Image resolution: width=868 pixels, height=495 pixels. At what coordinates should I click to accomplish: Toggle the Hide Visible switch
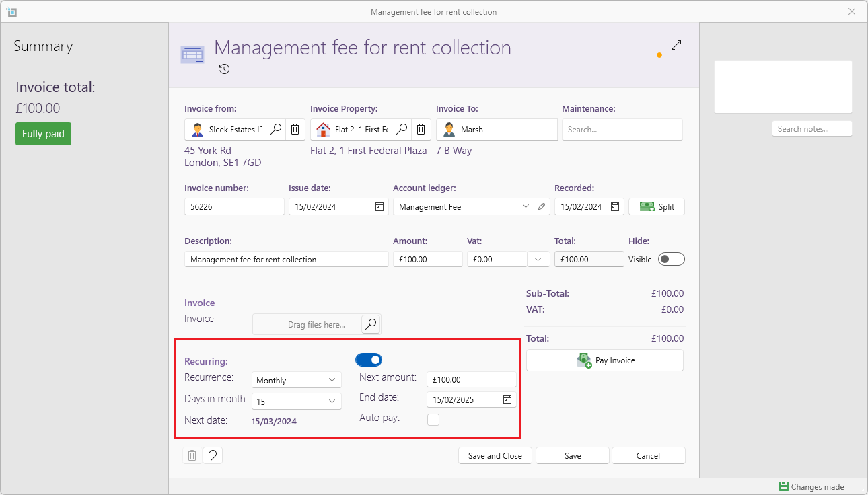tap(671, 259)
